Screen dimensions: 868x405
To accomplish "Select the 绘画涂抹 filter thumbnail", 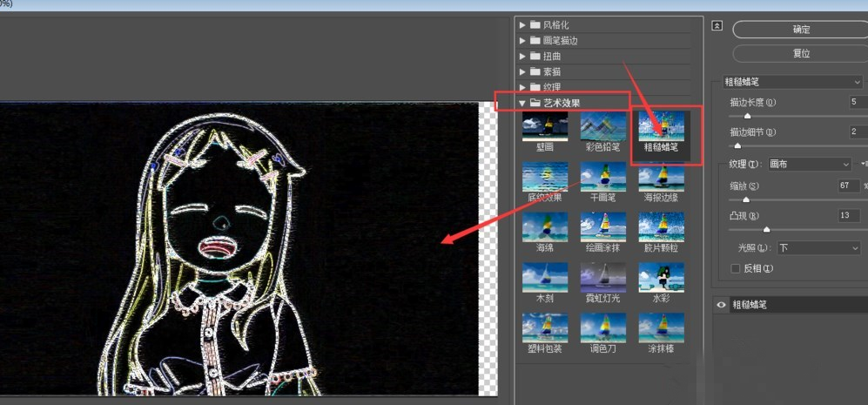I will tap(602, 227).
